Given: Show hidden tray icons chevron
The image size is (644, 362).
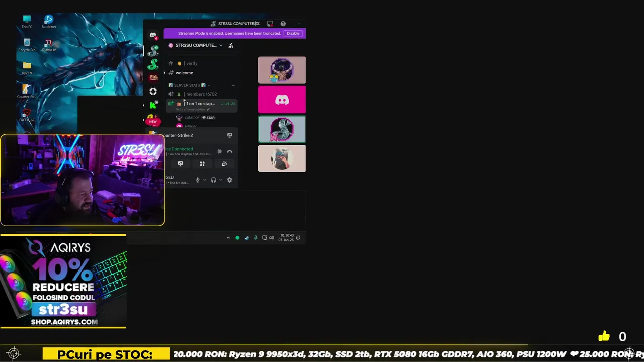Looking at the screenshot, I should tap(228, 238).
